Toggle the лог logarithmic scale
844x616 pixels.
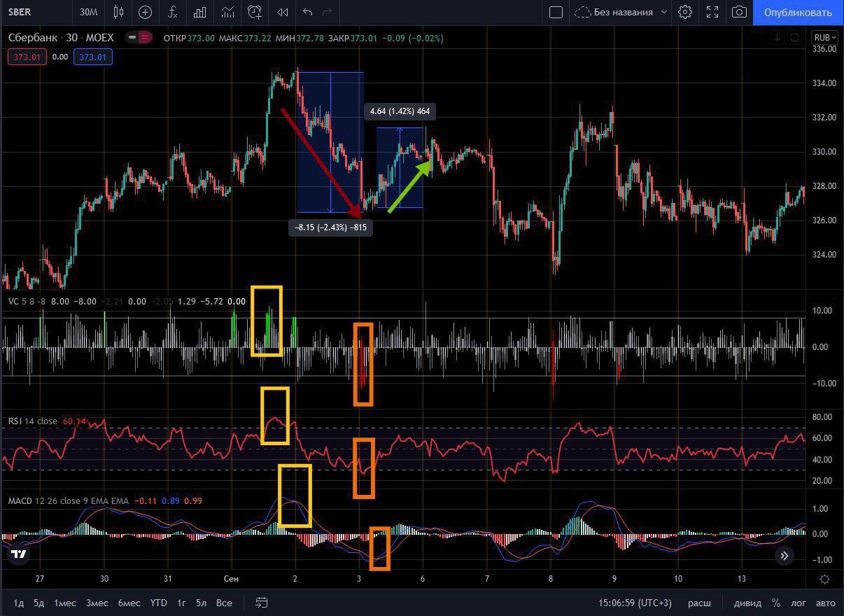point(799,603)
